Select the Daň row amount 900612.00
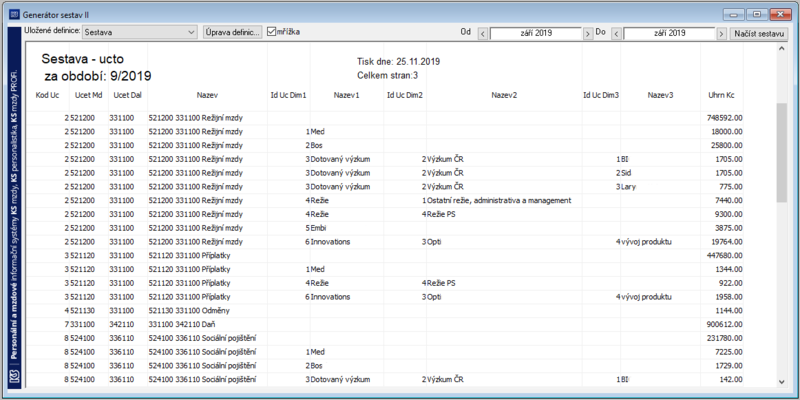This screenshot has width=800, height=400. pyautogui.click(x=724, y=324)
